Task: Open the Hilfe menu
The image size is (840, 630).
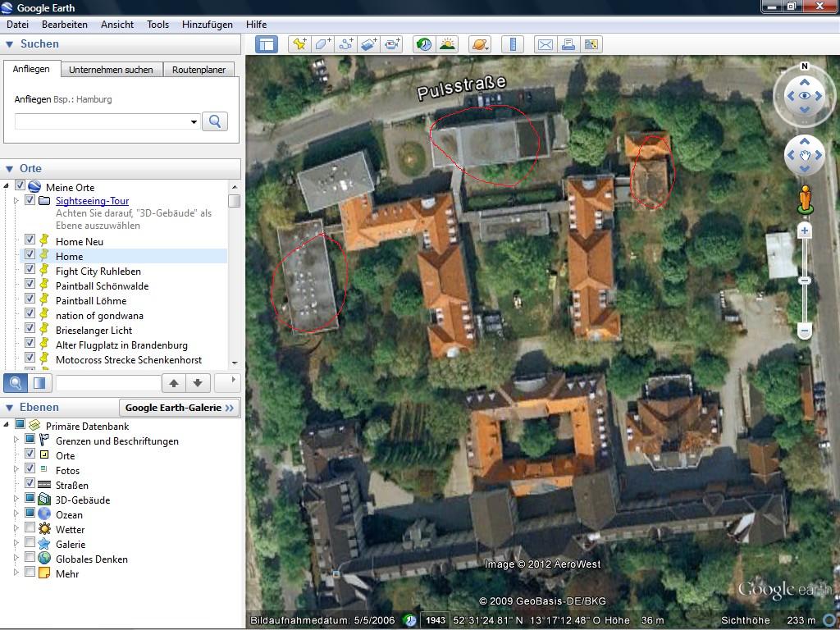Action: click(256, 25)
